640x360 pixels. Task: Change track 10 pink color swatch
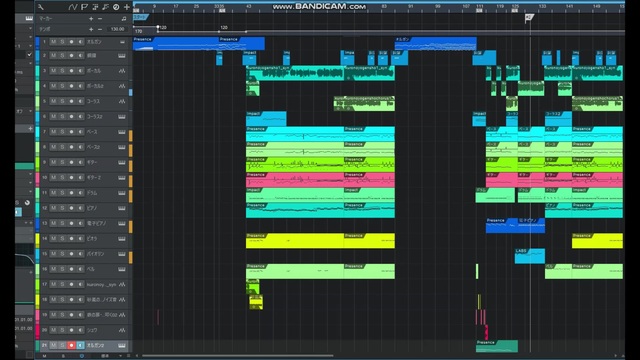tap(38, 178)
